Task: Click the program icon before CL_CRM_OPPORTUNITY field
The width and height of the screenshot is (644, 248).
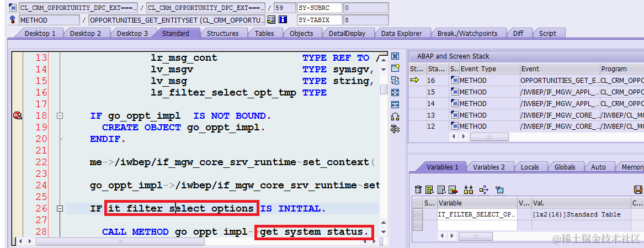Action: pos(12,8)
